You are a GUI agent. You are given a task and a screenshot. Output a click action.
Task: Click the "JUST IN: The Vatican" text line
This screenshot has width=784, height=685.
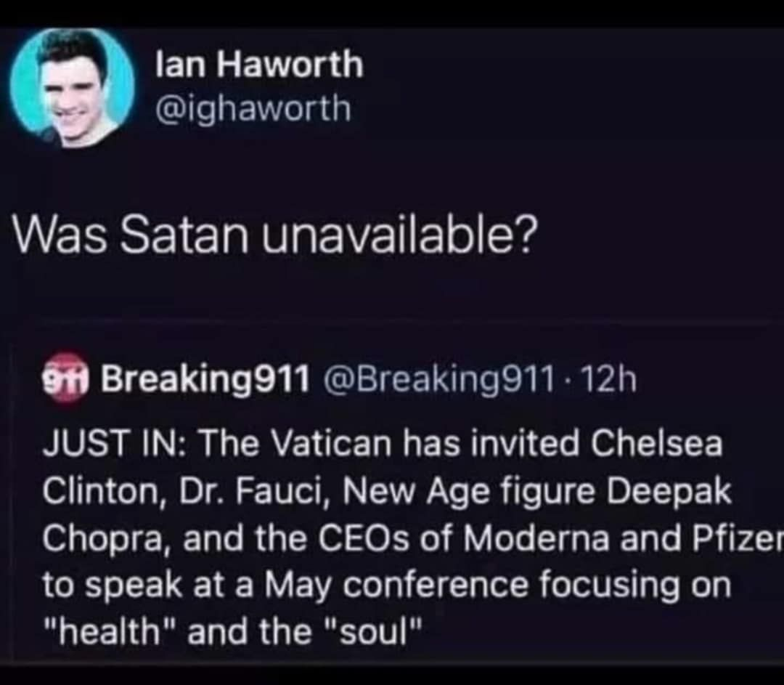383,445
